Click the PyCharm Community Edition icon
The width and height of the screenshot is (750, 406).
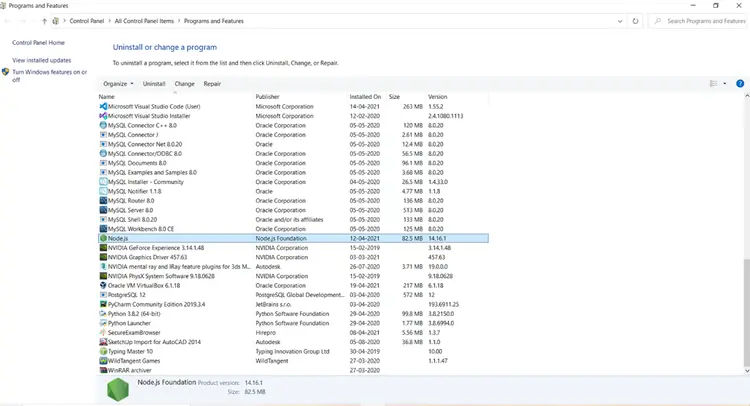point(103,304)
